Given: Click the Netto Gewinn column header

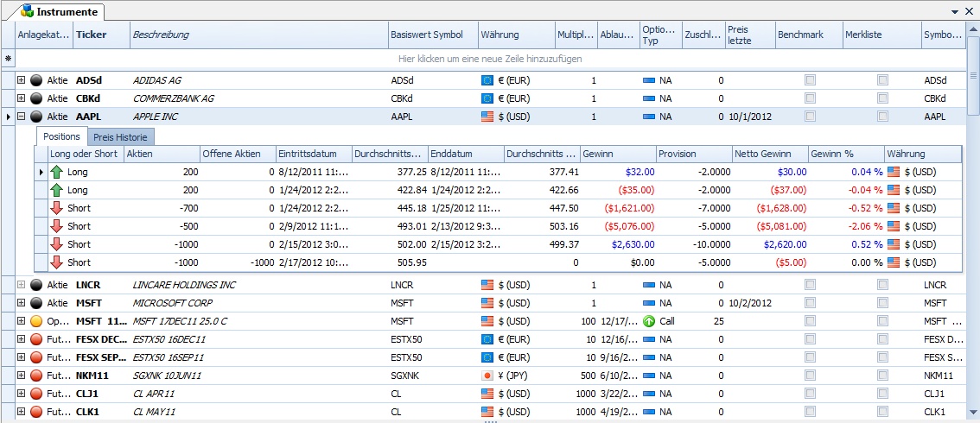Looking at the screenshot, I should (x=770, y=155).
